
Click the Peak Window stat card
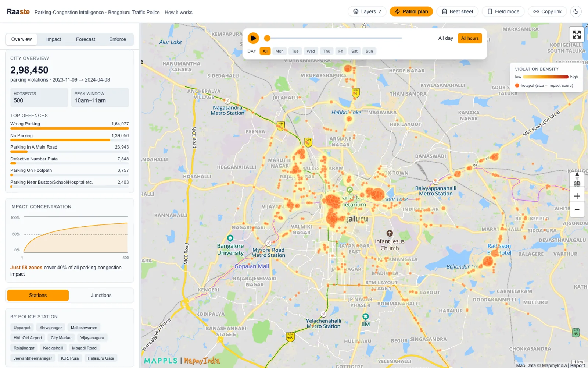point(100,97)
